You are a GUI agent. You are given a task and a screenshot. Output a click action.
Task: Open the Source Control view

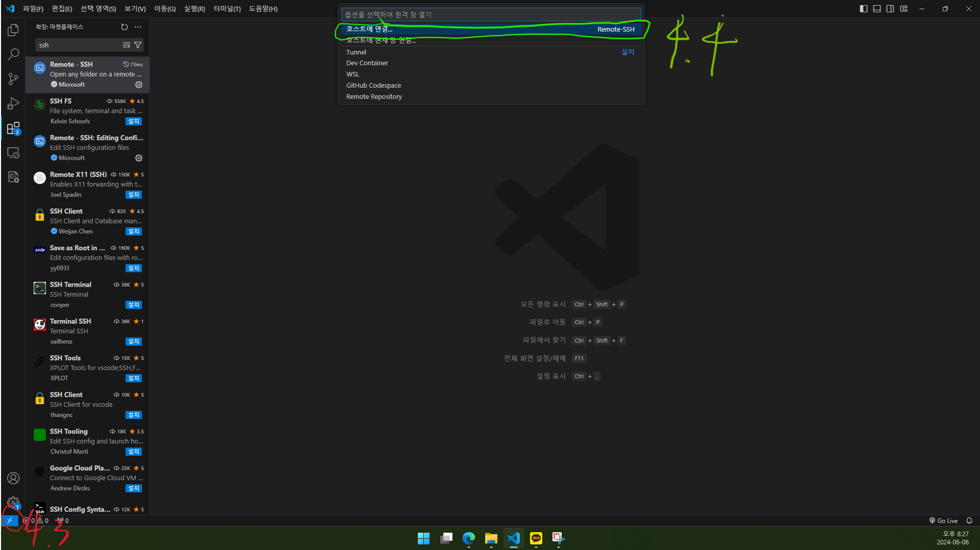tap(13, 78)
